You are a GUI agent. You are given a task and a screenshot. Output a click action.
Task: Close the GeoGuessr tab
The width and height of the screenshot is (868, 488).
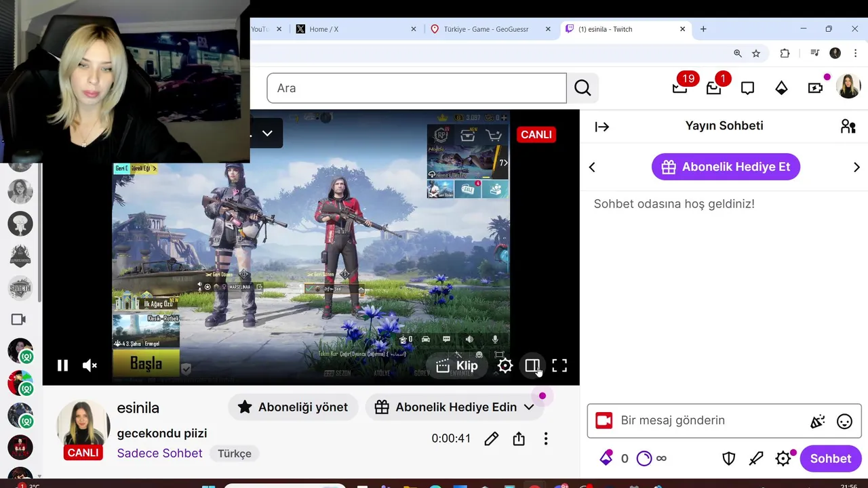(x=548, y=29)
